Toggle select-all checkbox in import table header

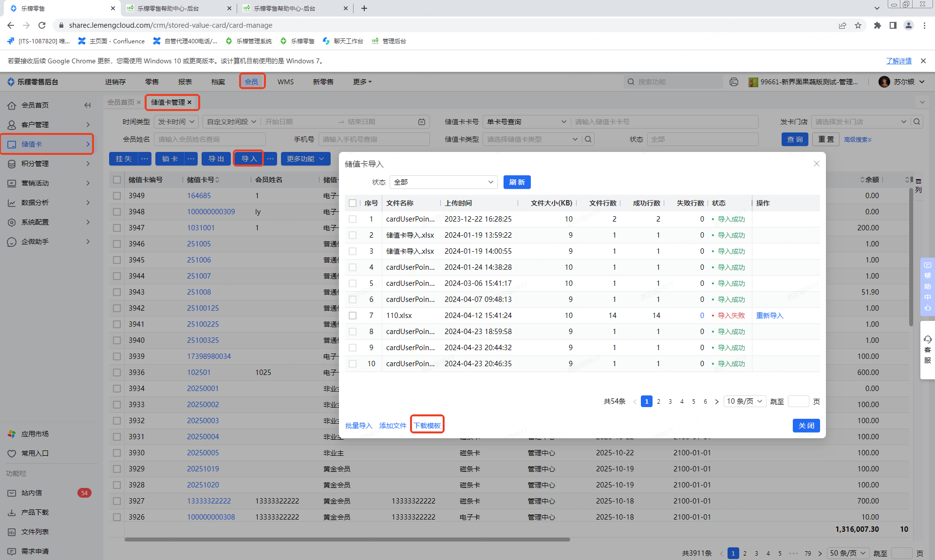[353, 203]
